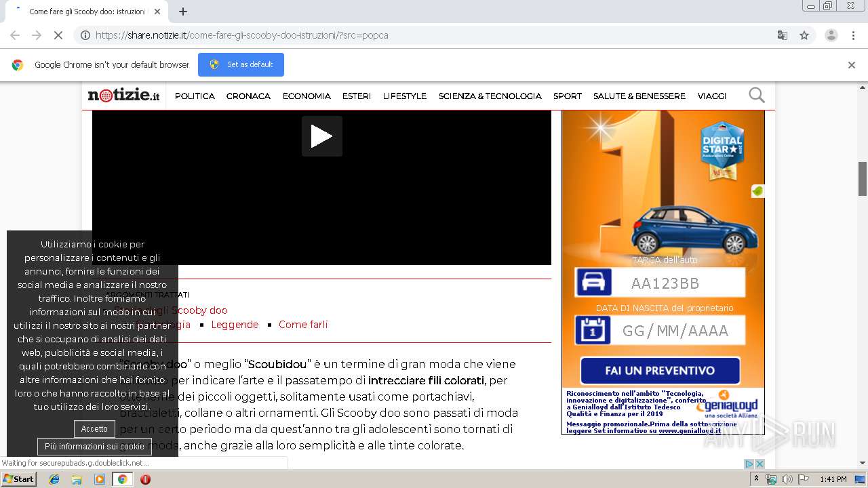Viewport: 868px width, 488px height.
Task: Open Windows Media Player taskbar icon
Action: [100, 479]
